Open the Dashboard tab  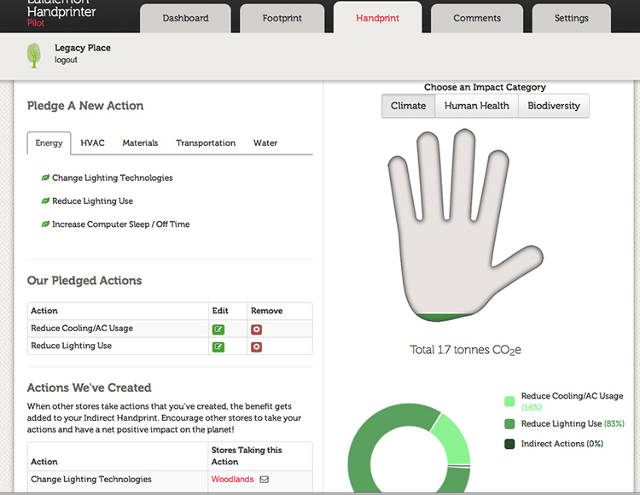[185, 18]
